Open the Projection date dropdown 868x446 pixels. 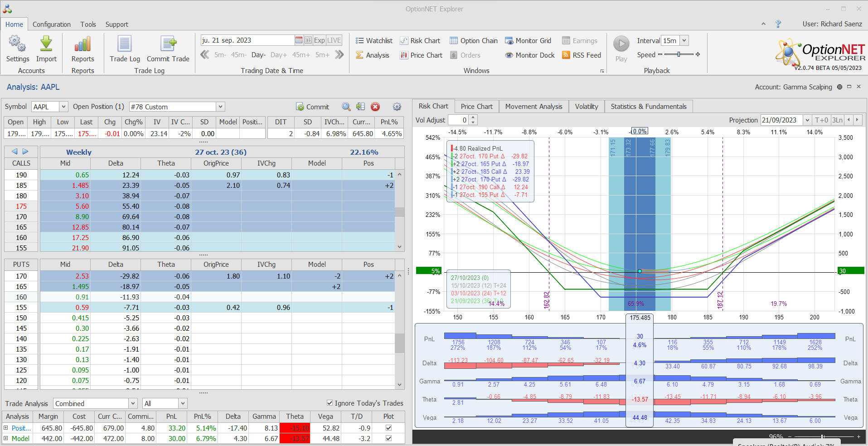tap(807, 120)
